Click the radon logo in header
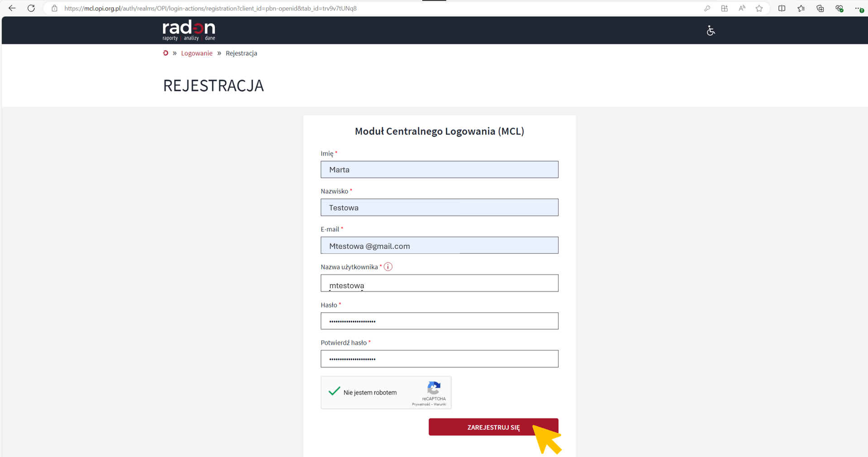 (189, 30)
